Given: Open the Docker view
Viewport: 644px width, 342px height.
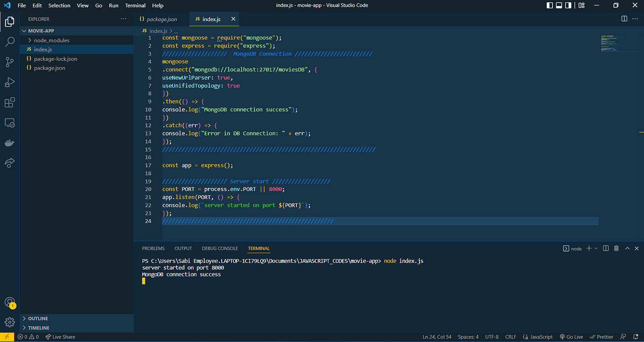Looking at the screenshot, I should click(x=10, y=143).
